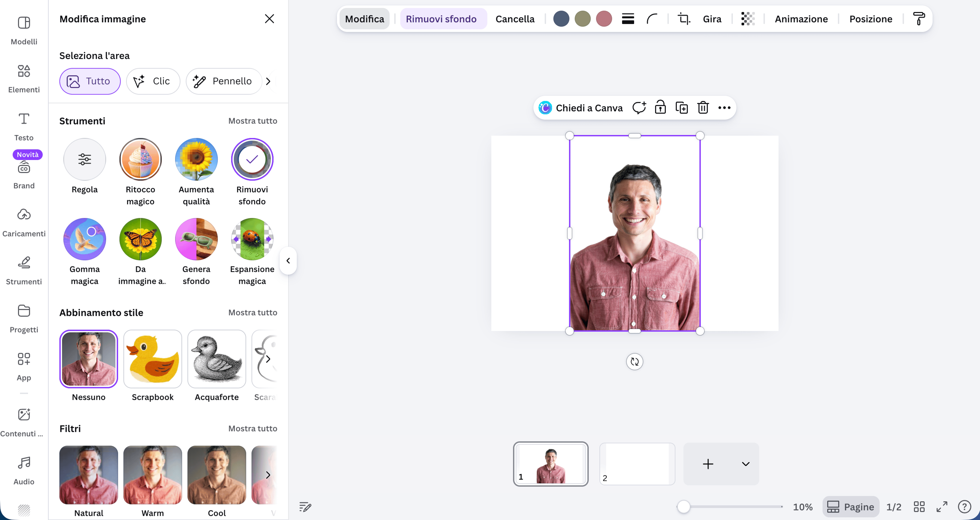Select the Tutto area option
The width and height of the screenshot is (980, 520).
pyautogui.click(x=90, y=81)
